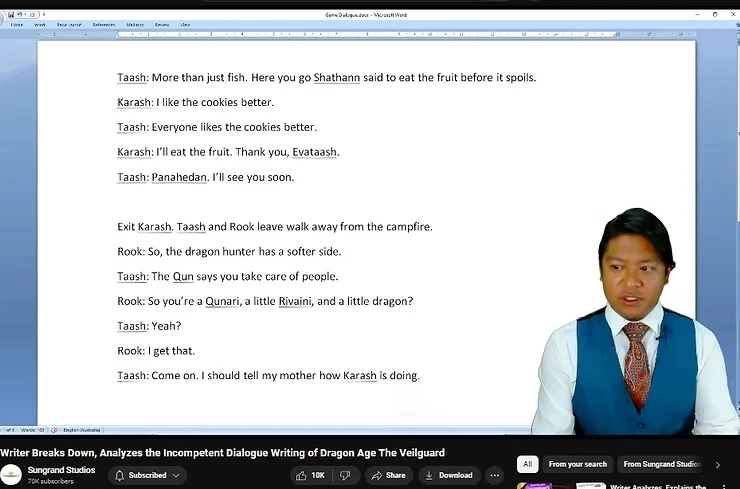This screenshot has width=740, height=489.
Task: Like the video with the thumbs-up 10K button
Action: pos(311,475)
